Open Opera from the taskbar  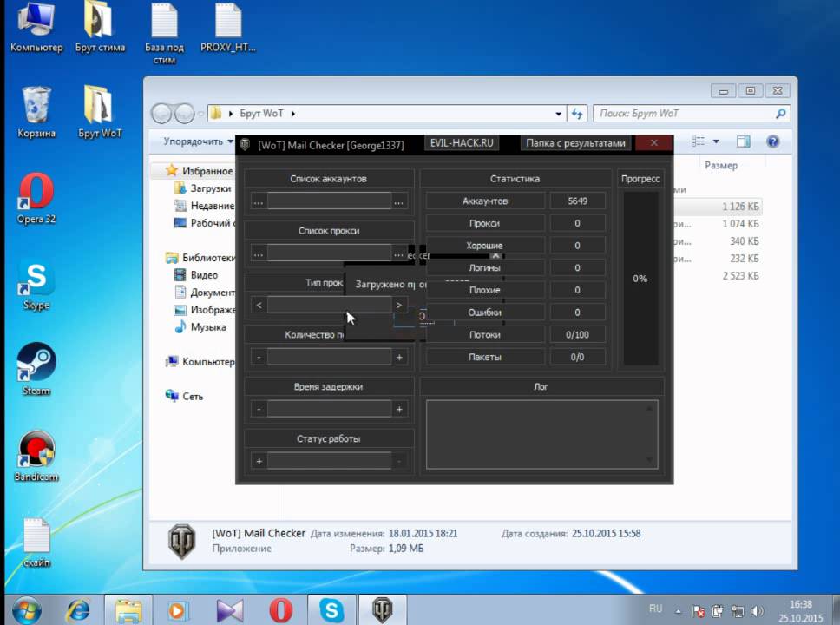[x=280, y=610]
